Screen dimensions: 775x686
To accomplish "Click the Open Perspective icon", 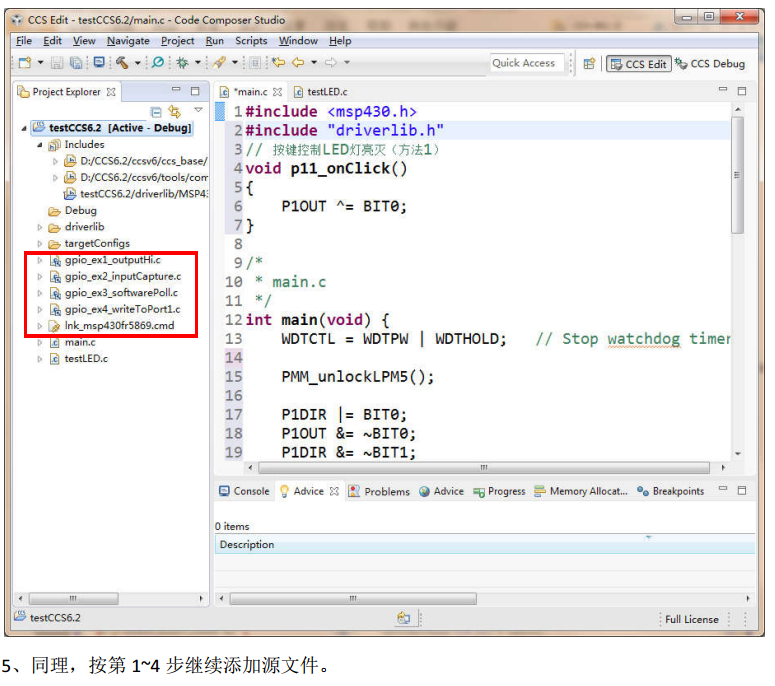I will 589,64.
